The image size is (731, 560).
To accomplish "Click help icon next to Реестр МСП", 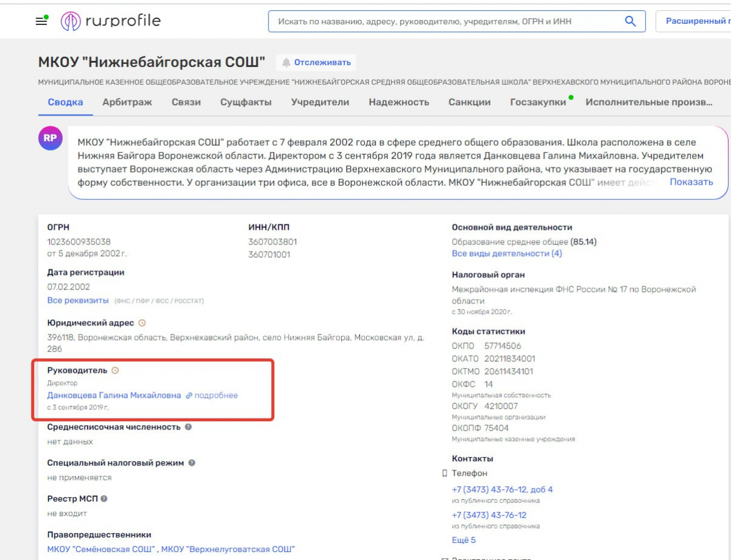I will coord(104,499).
